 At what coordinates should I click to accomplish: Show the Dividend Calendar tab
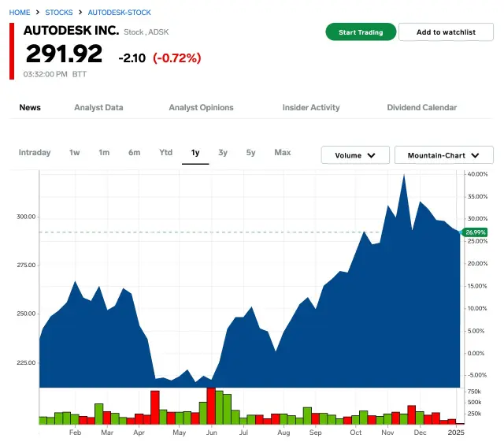(421, 108)
